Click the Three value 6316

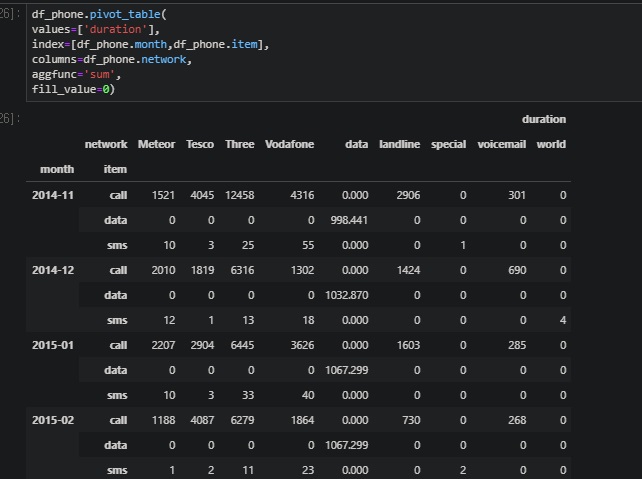242,270
